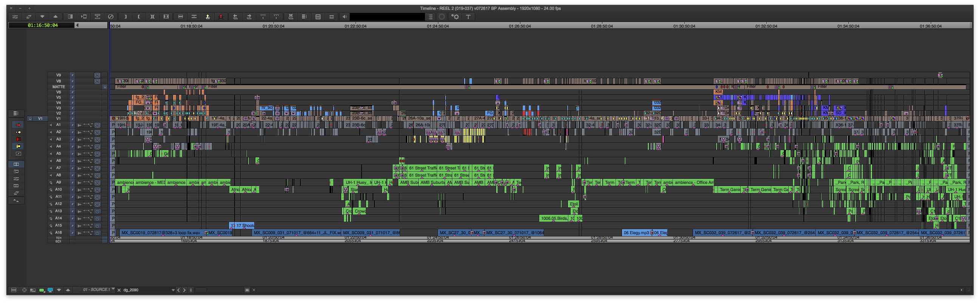Select the MATTE track selector

pos(59,87)
